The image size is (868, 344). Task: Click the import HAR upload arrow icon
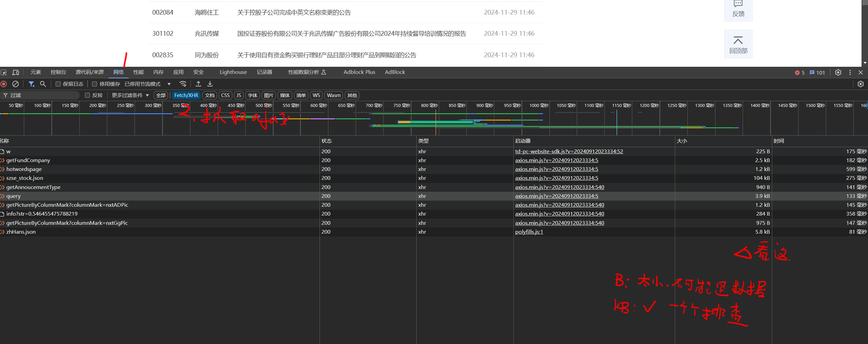click(198, 84)
